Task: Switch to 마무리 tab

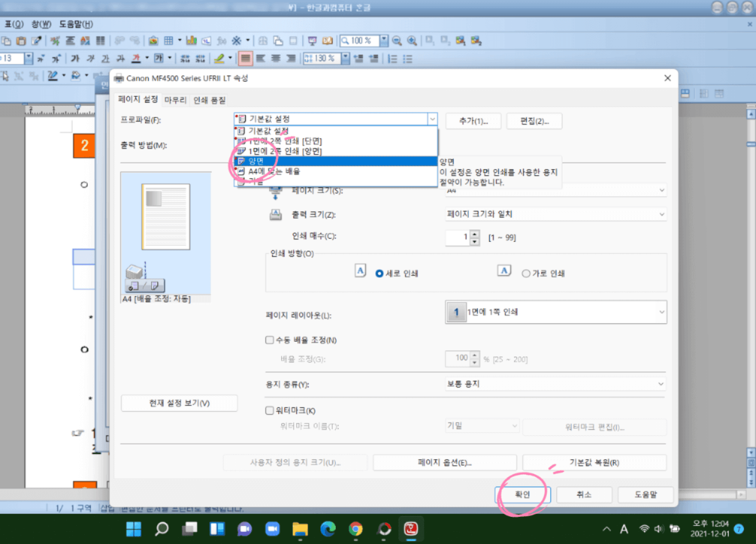Action: (175, 100)
